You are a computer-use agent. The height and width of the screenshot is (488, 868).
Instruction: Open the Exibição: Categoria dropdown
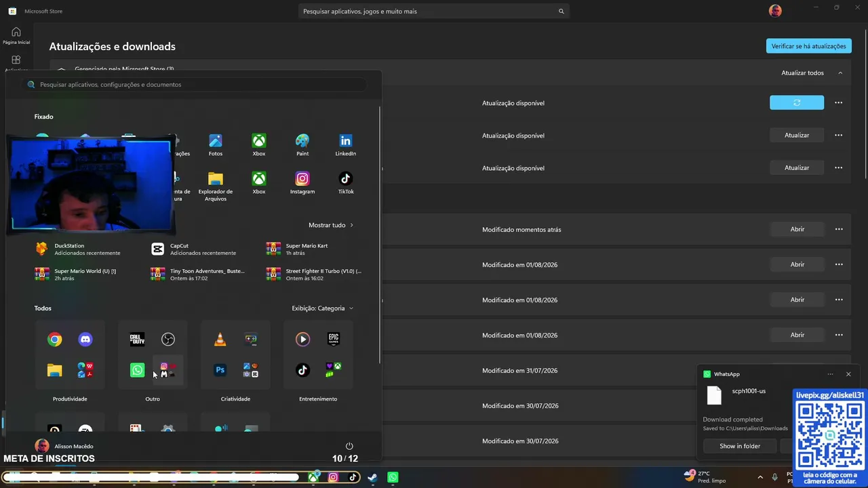point(323,308)
